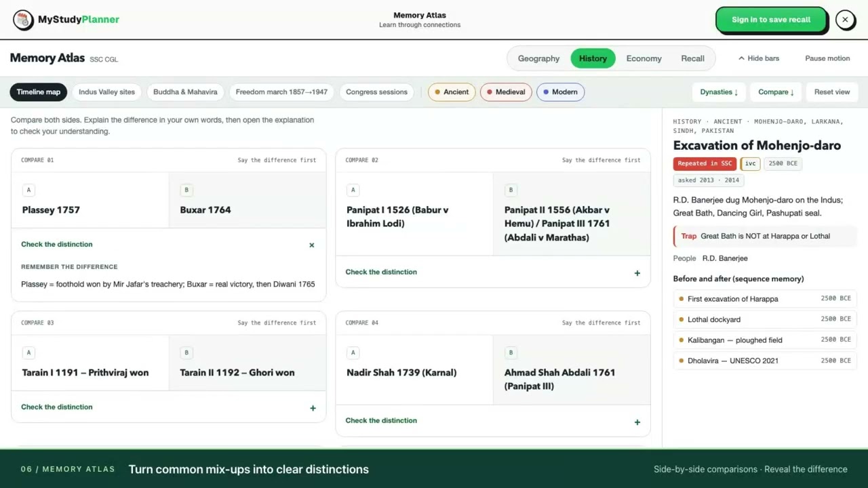This screenshot has height=488, width=868.
Task: Expand Check the distinction for Panipat
Action: [493, 272]
